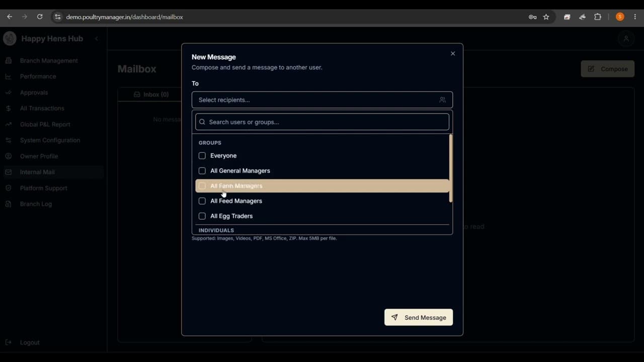This screenshot has height=362, width=644.
Task: Click the Platform Support shield icon
Action: (x=9, y=188)
